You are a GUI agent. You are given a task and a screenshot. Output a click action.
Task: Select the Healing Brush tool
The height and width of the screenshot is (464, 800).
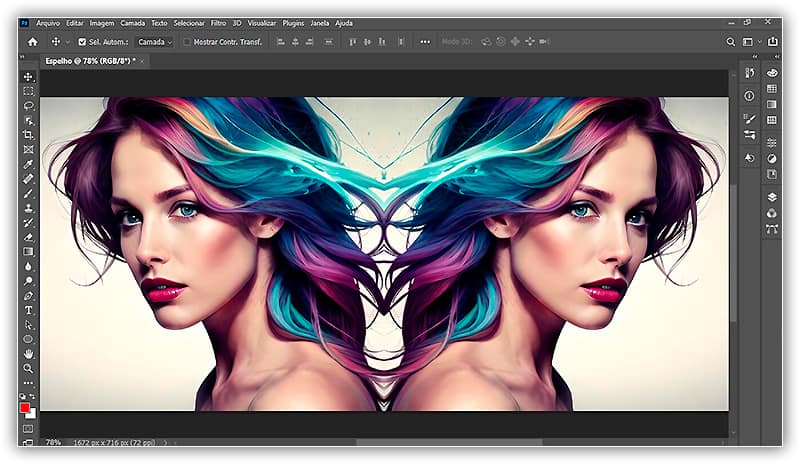pyautogui.click(x=28, y=179)
